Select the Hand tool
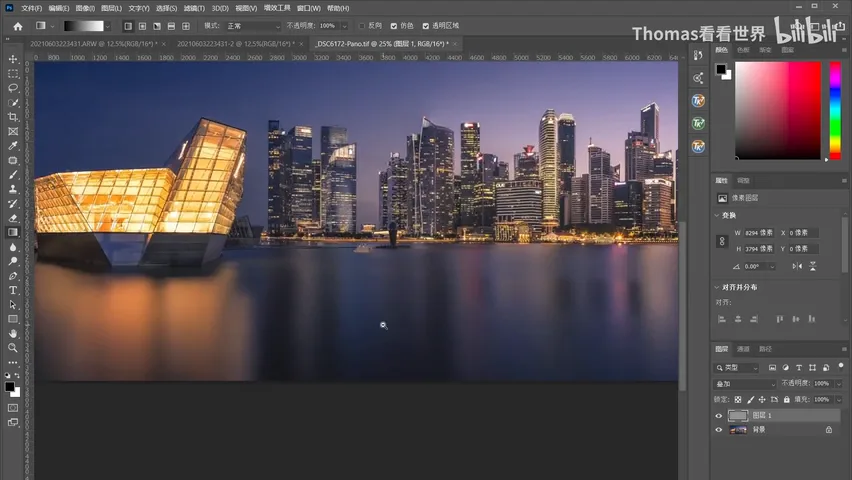 (x=13, y=333)
